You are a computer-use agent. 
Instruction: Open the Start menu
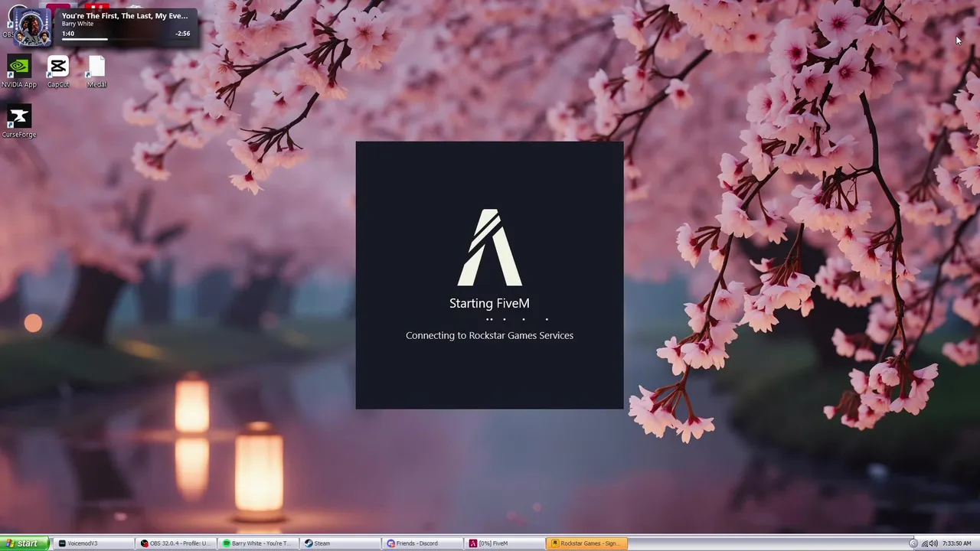coord(24,543)
